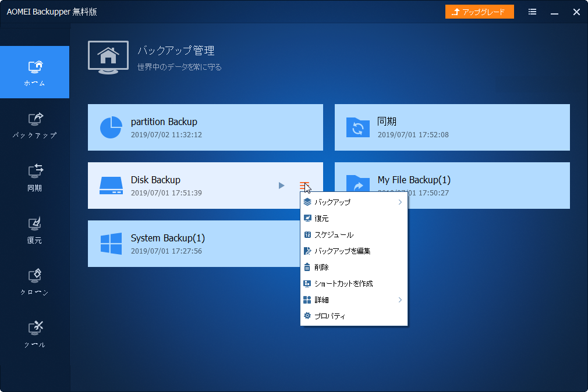Choose 削除 in the context menu
588x392 pixels.
[353, 267]
